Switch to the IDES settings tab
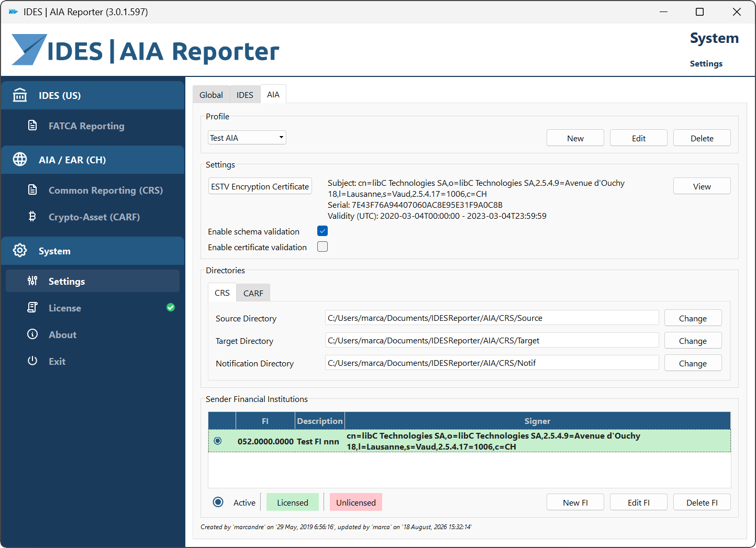Screen dimensions: 756x548 (244, 95)
